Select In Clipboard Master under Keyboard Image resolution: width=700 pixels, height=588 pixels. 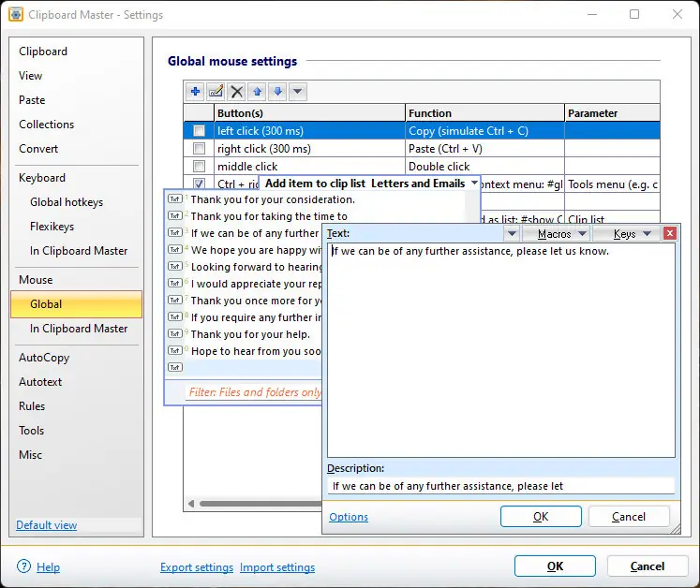coord(79,251)
